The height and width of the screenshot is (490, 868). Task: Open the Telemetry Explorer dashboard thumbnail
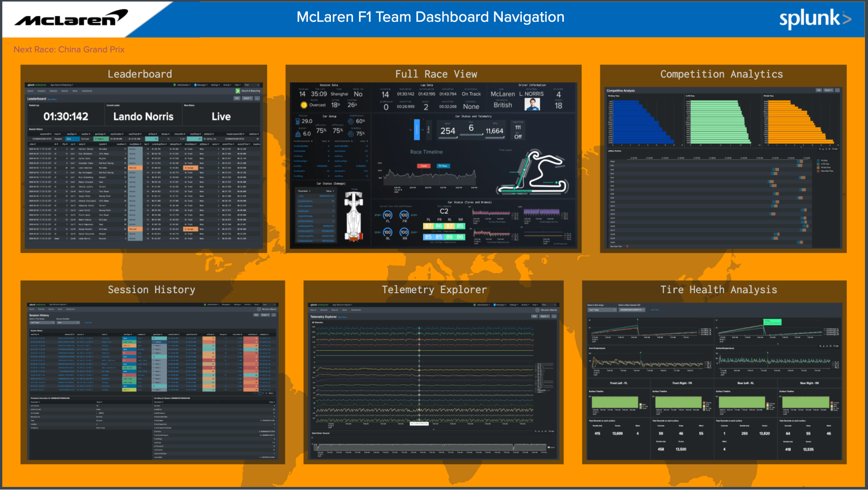tap(433, 381)
